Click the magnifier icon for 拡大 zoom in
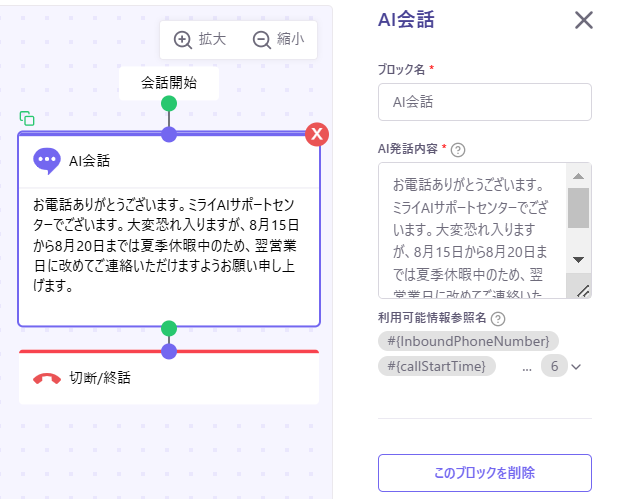 click(x=183, y=40)
